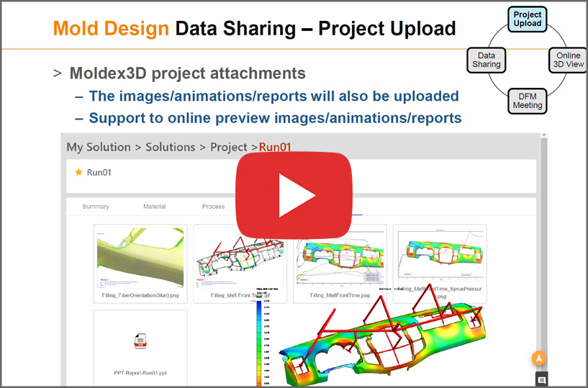Open the Process tab
The image size is (588, 388).
pos(213,207)
